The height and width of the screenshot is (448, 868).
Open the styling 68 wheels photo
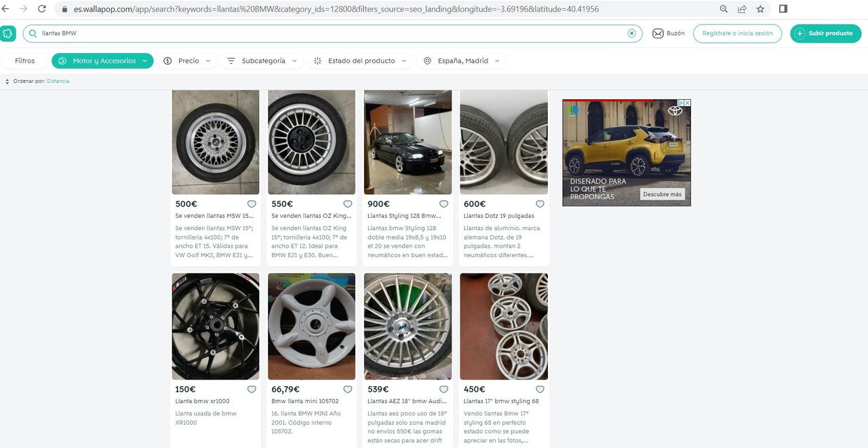coord(504,326)
